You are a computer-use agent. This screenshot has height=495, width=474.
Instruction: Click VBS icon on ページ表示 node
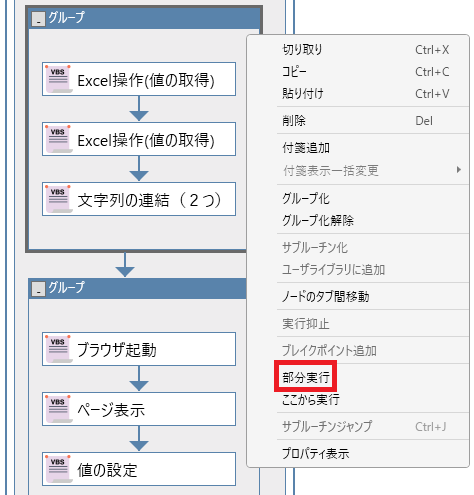pos(58,409)
